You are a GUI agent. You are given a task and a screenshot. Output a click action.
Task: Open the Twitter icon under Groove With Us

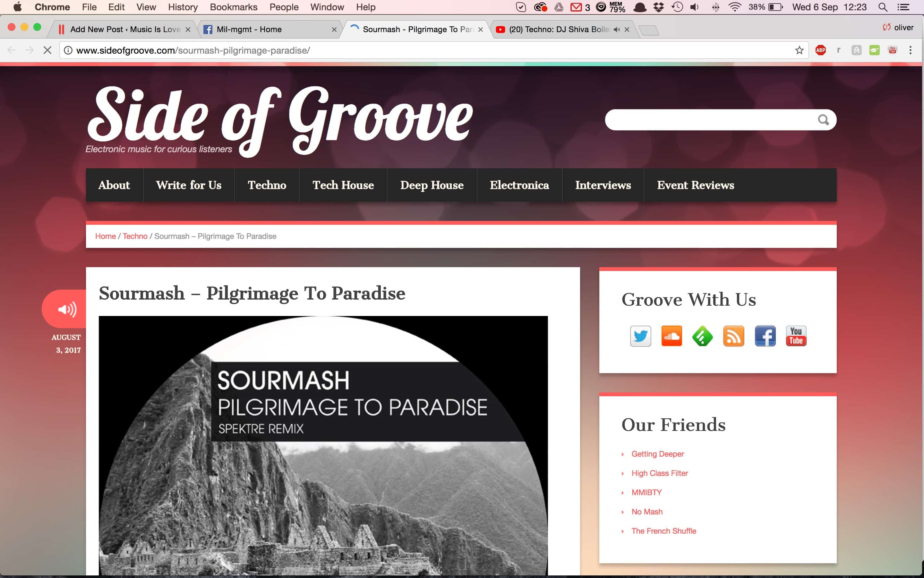click(x=640, y=336)
